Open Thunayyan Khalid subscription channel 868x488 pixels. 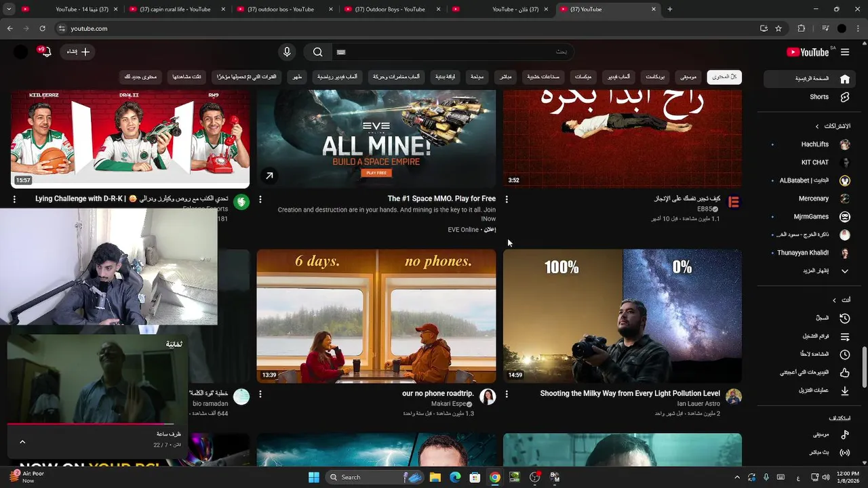click(811, 253)
